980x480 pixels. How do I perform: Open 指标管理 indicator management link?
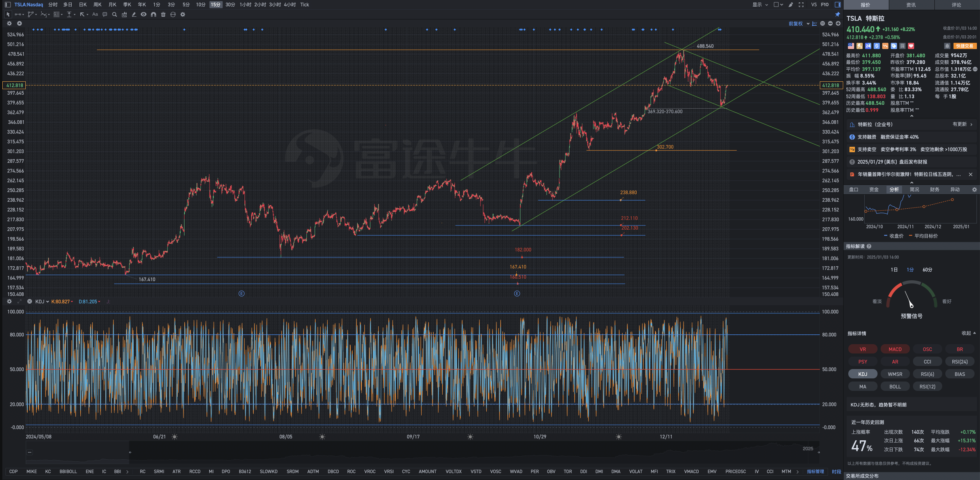[816, 471]
